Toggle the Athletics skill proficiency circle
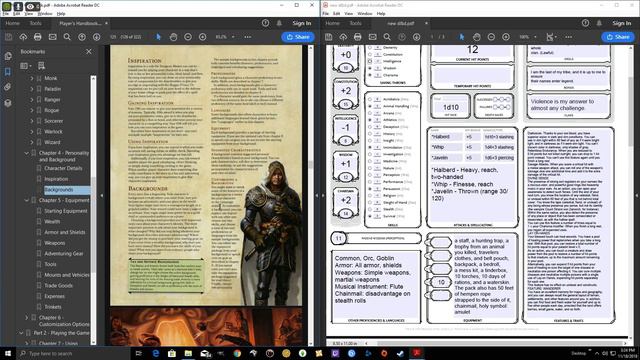The image size is (640, 360). (370, 120)
